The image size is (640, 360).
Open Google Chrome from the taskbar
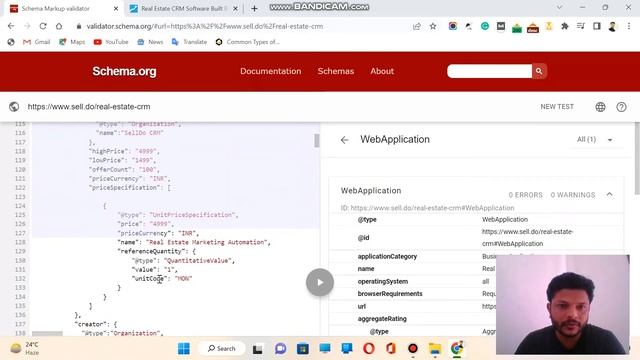pyautogui.click(x=457, y=349)
